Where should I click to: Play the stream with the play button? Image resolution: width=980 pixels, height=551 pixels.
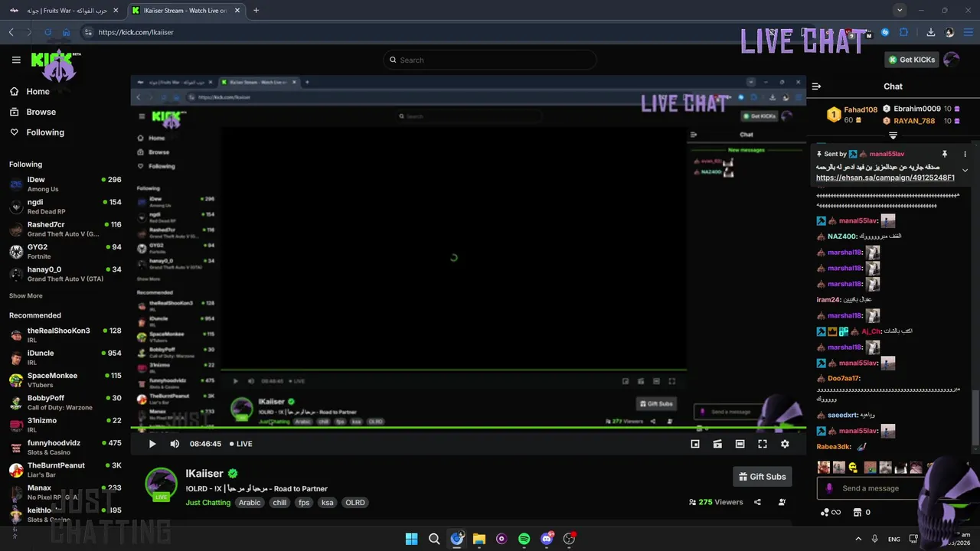[152, 444]
